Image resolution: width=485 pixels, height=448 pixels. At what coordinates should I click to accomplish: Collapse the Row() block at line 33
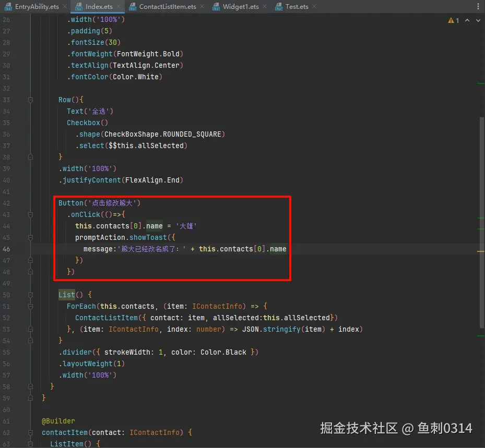pos(30,100)
